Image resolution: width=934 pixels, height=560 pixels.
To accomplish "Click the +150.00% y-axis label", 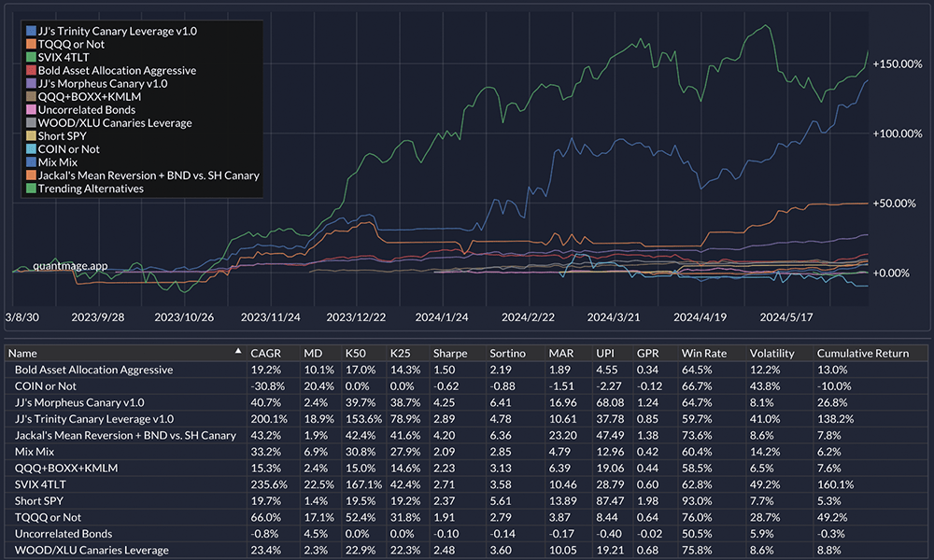I will point(897,63).
